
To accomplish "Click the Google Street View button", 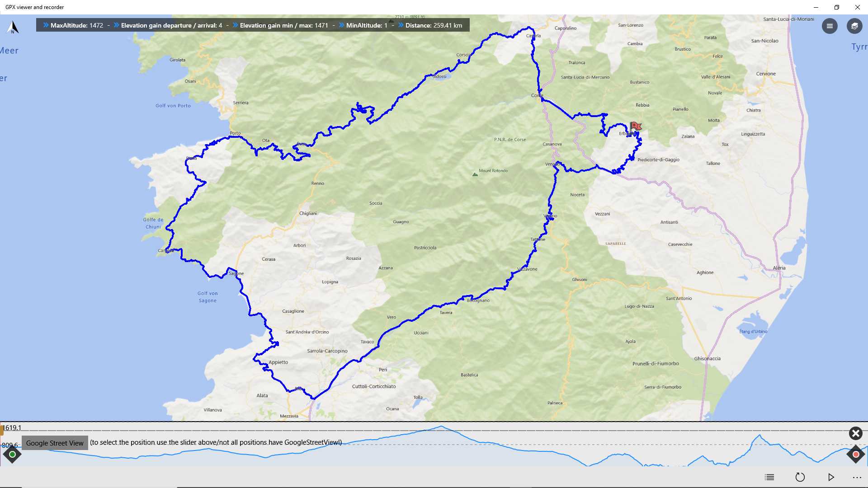I will pyautogui.click(x=55, y=443).
